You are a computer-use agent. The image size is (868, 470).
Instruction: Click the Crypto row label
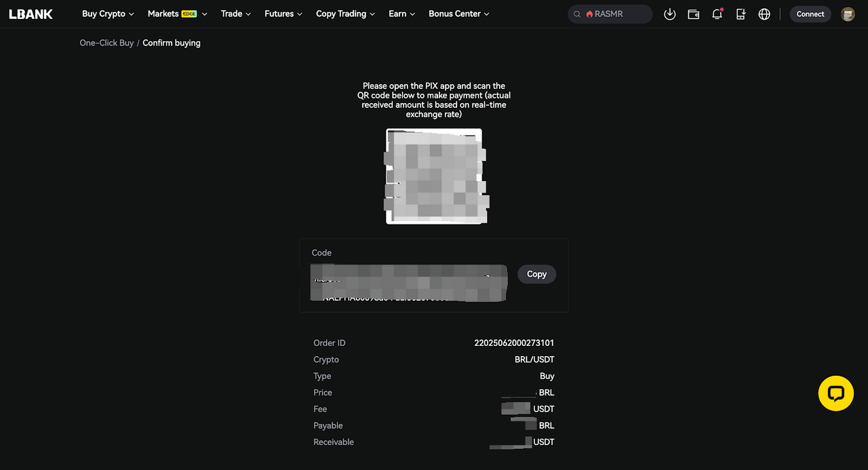click(326, 359)
